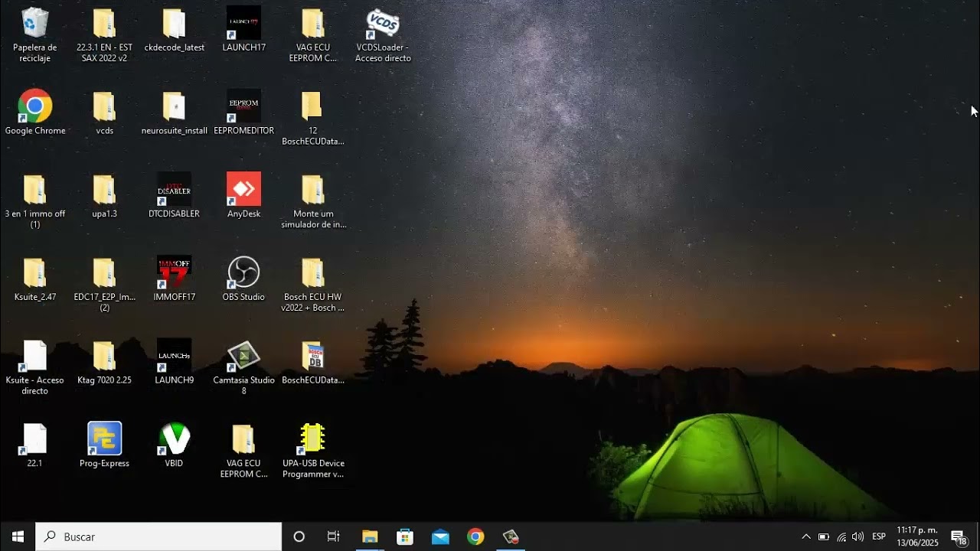Open Mail app from taskbar

[440, 536]
